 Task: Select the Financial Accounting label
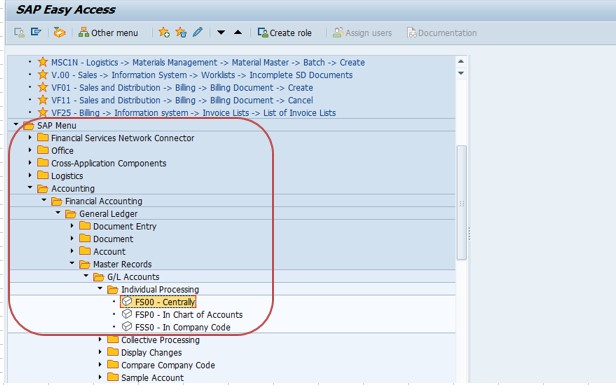tap(104, 201)
